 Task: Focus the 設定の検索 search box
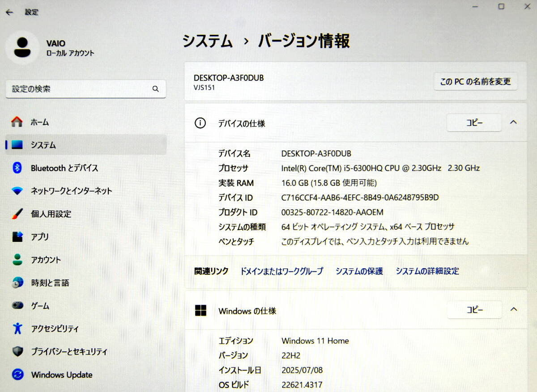86,89
